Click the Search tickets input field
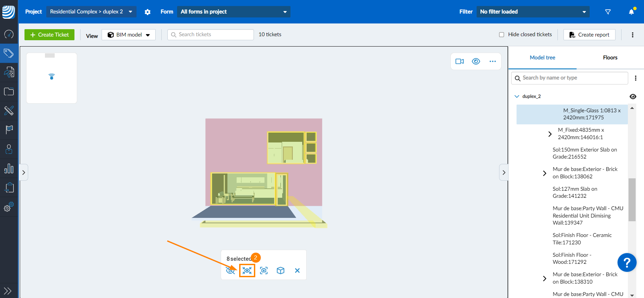 pyautogui.click(x=211, y=35)
